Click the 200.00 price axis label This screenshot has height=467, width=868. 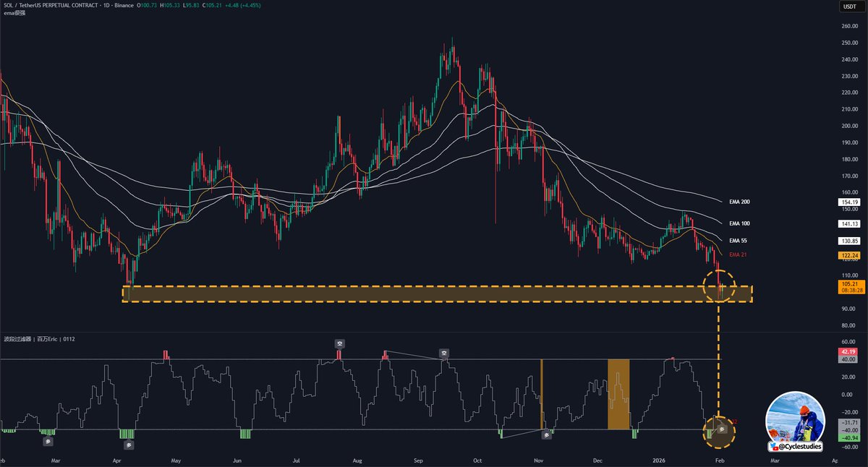click(849, 126)
